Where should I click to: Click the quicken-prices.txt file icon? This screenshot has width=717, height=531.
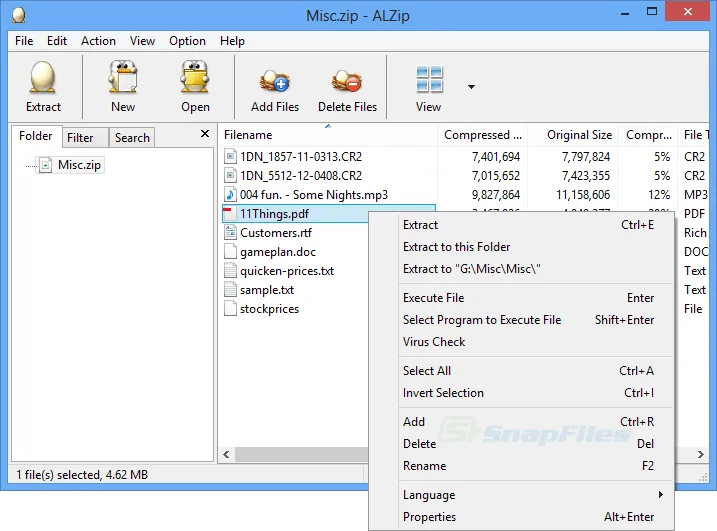tap(230, 271)
